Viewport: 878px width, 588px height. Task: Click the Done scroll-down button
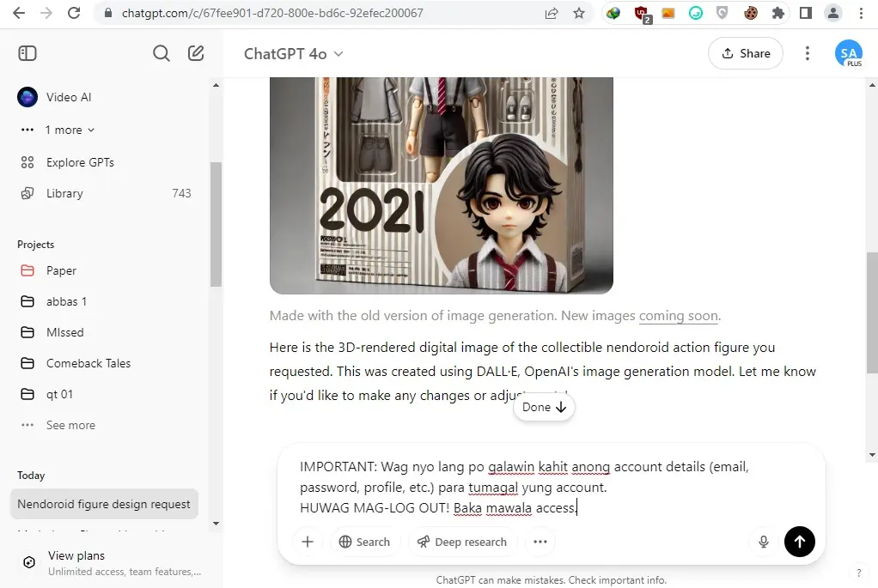pyautogui.click(x=544, y=407)
